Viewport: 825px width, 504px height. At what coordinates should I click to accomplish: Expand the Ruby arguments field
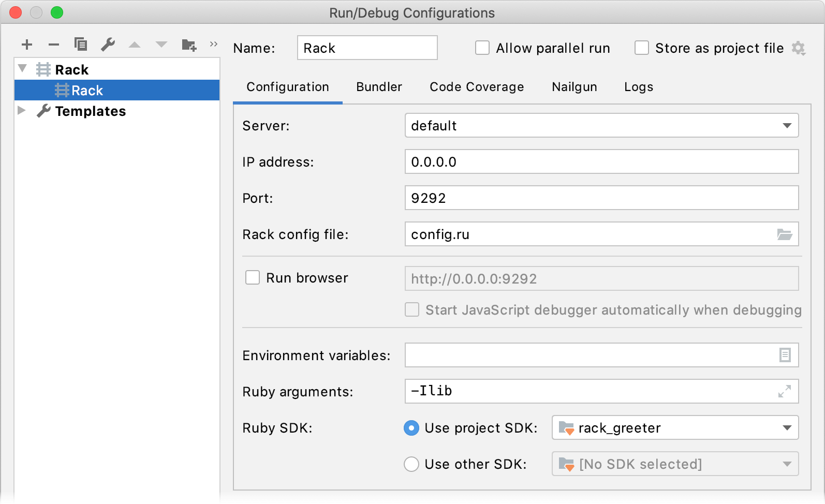[785, 391]
